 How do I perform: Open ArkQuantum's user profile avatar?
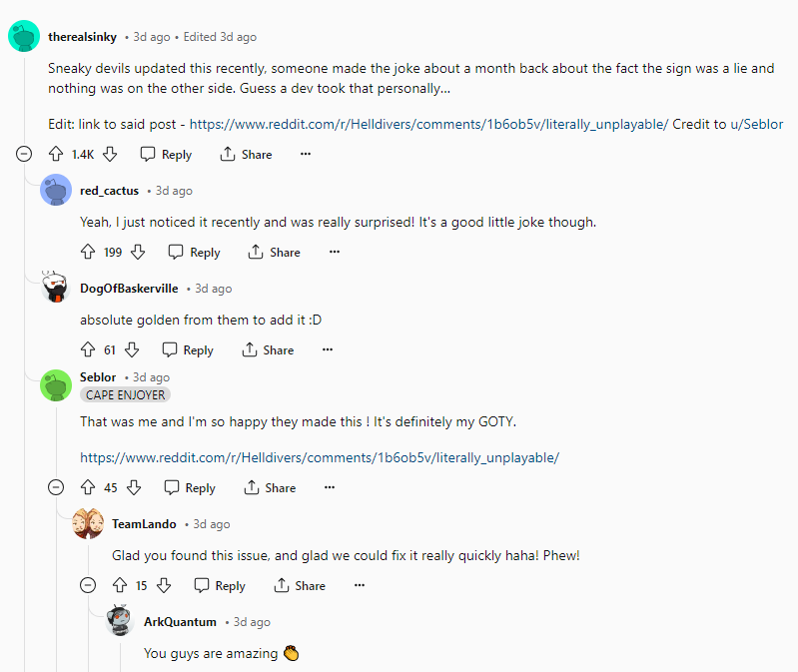(x=120, y=621)
